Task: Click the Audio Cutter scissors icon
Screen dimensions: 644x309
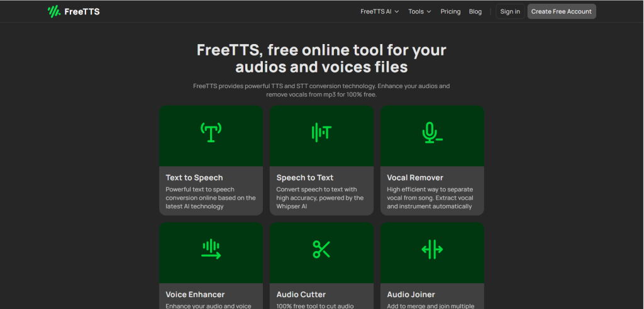Action: (x=321, y=249)
